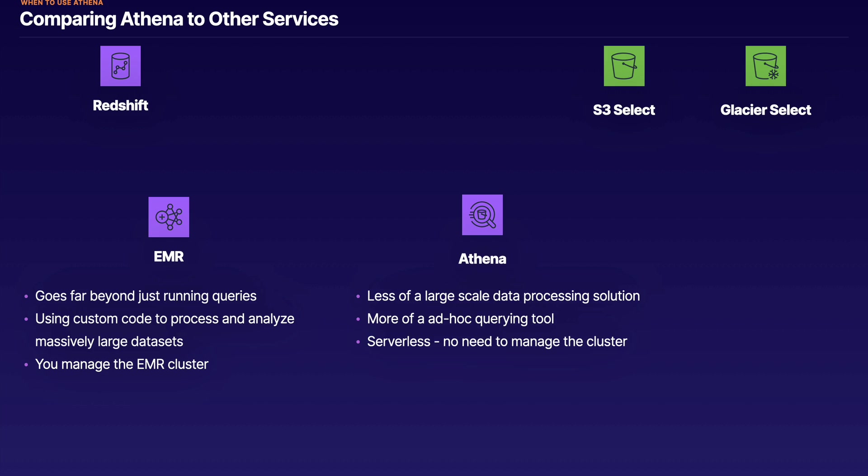Click the purple EMR cluster icon
Viewport: 868px width, 476px height.
[x=169, y=217]
